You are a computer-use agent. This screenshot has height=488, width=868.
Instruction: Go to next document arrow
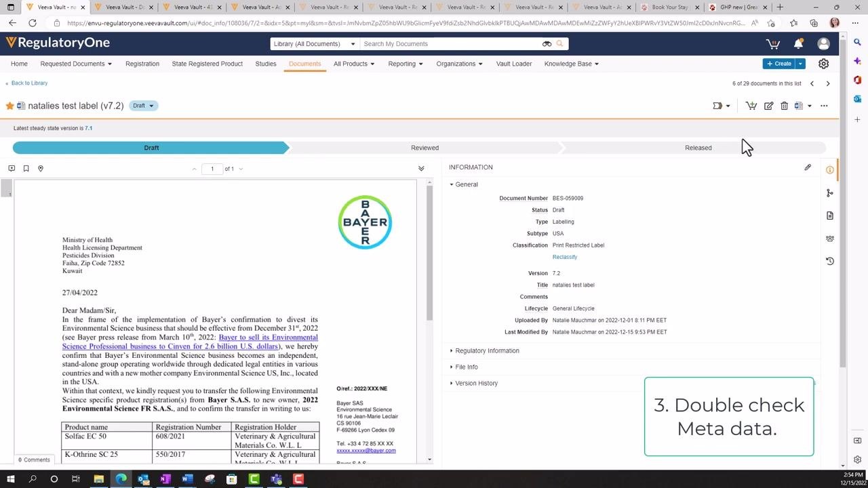(828, 83)
